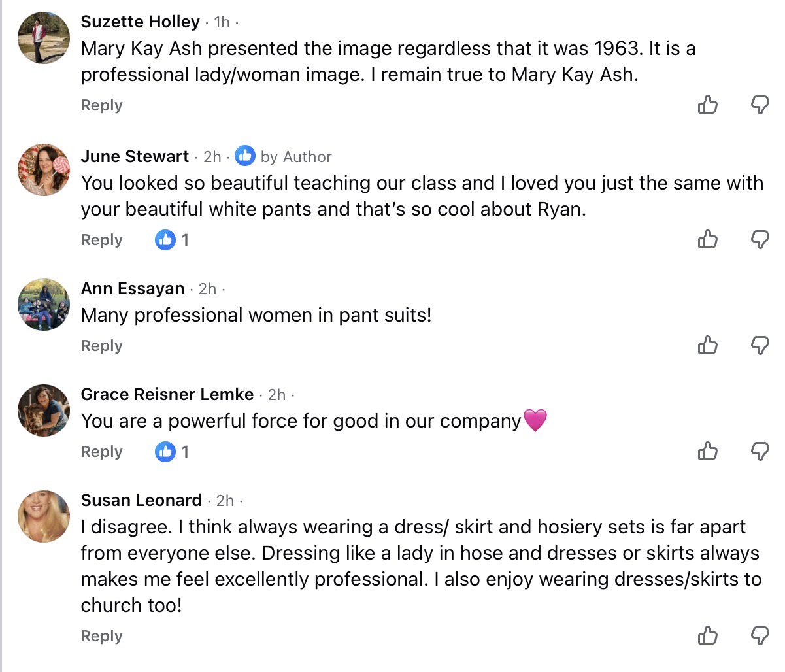This screenshot has width=785, height=672.
Task: View the like count on June Stewart's comment
Action: pyautogui.click(x=173, y=240)
